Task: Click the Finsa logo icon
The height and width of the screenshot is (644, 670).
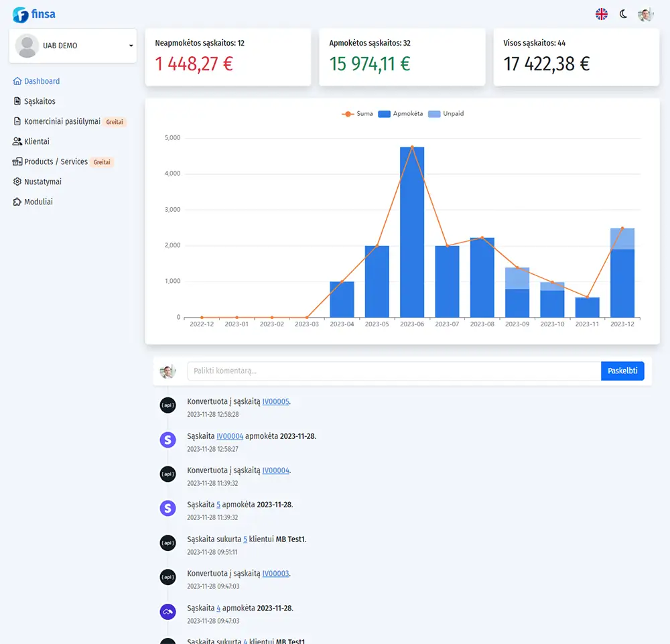Action: [x=20, y=14]
